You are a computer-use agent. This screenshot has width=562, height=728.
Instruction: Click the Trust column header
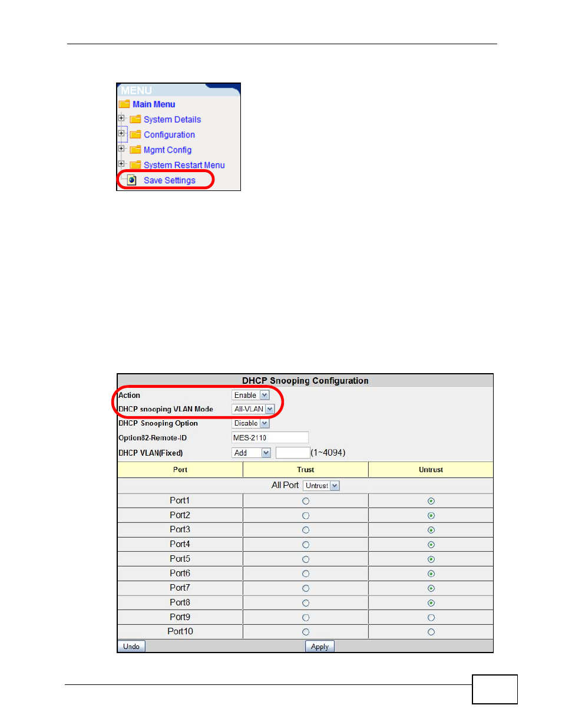[x=306, y=470]
